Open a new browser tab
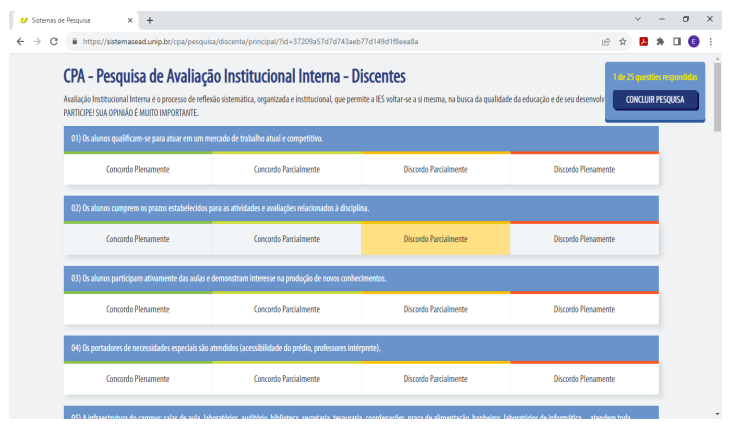 (150, 19)
